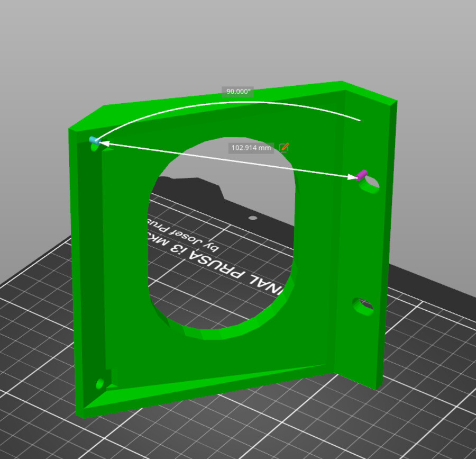Pick the lower-left mounting hole

pos(100,383)
